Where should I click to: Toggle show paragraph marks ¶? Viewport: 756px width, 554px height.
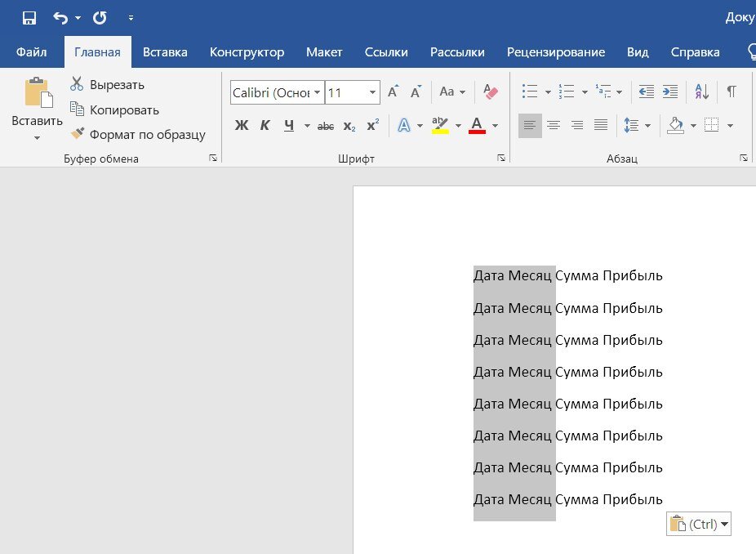pos(732,92)
